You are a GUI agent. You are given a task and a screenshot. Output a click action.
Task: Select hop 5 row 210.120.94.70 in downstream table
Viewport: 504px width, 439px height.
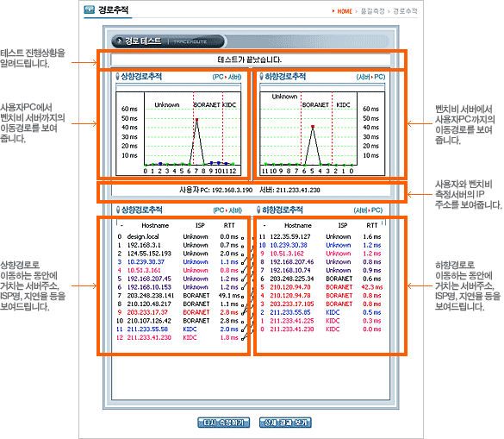coord(321,287)
